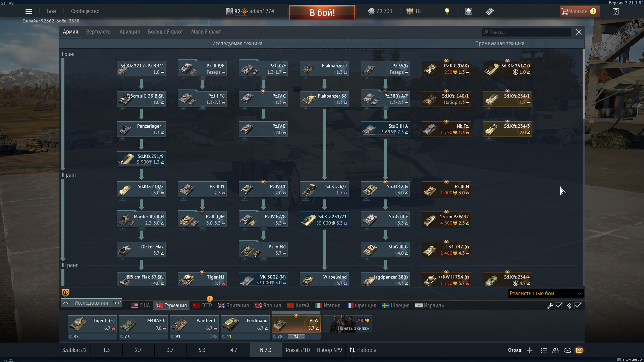Select the Nb.Fz. premium vehicle card
The height and width of the screenshot is (362, 644).
click(x=446, y=129)
